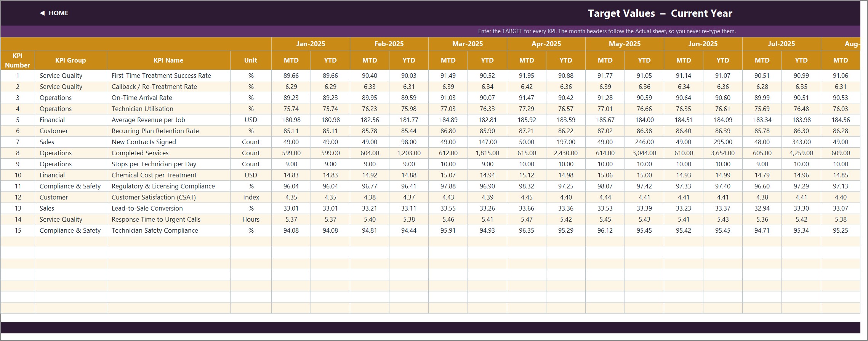Screen dimensions: 868x341
Task: Select the Callback / Re-Treatment Rate cell
Action: pyautogui.click(x=168, y=87)
